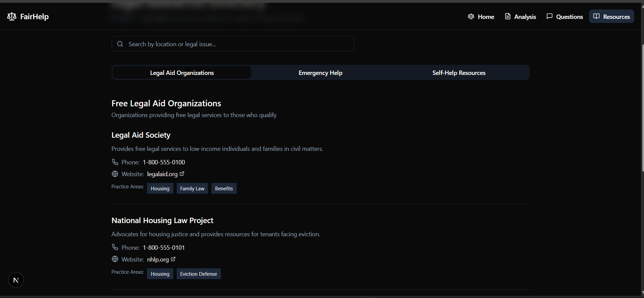Image resolution: width=644 pixels, height=298 pixels.
Task: Click external link icon next to legalaid.org
Action: click(x=182, y=173)
